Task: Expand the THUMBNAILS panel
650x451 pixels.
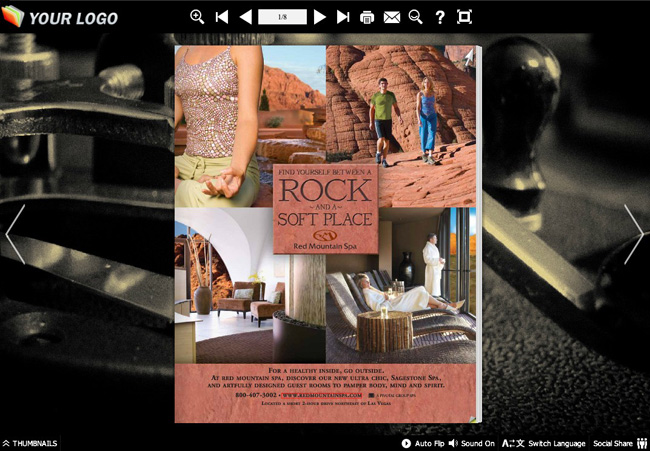Action: click(30, 444)
